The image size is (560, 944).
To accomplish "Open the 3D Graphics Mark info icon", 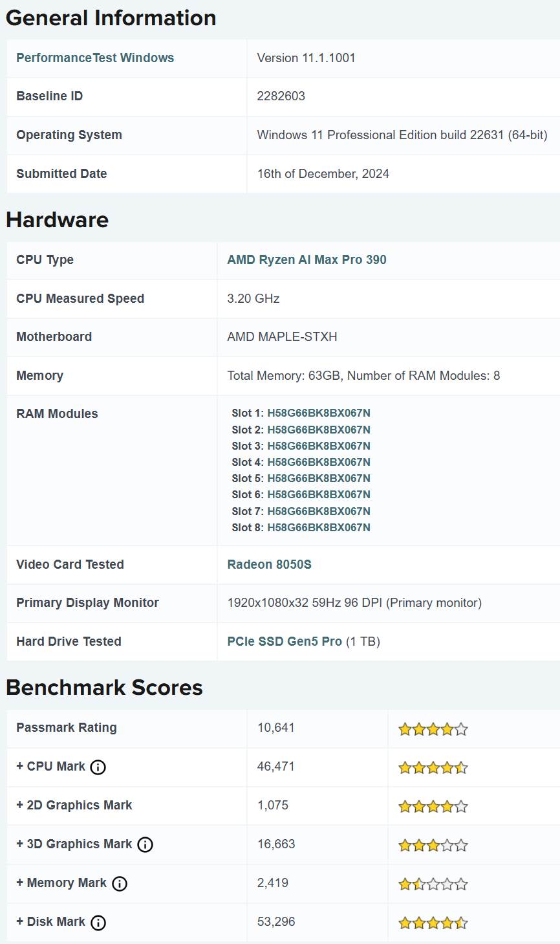I will [145, 844].
